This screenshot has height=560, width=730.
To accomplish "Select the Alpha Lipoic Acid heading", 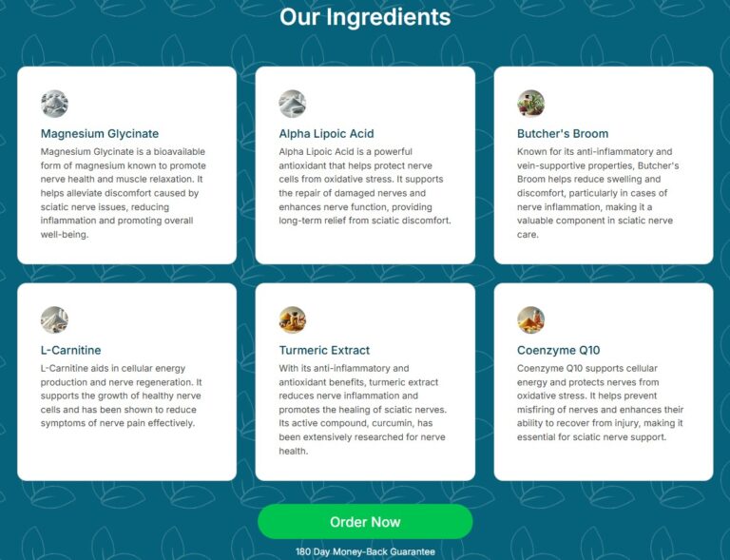I will [x=326, y=134].
